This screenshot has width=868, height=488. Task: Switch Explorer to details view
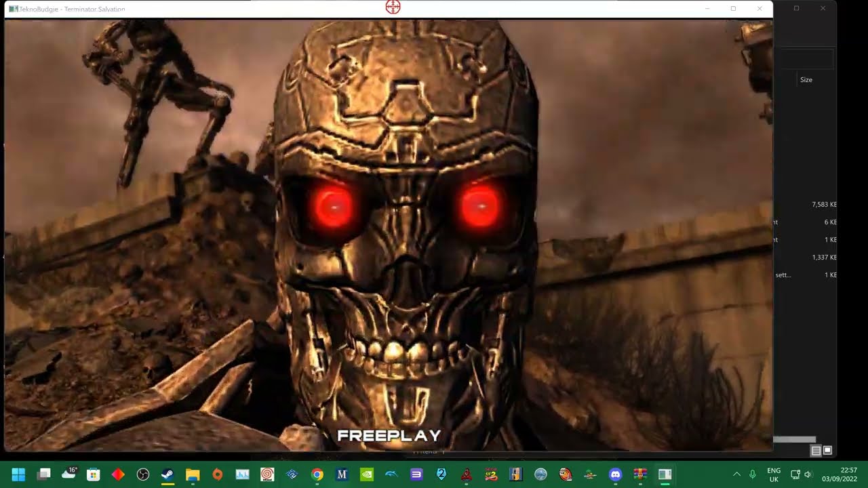(x=816, y=451)
